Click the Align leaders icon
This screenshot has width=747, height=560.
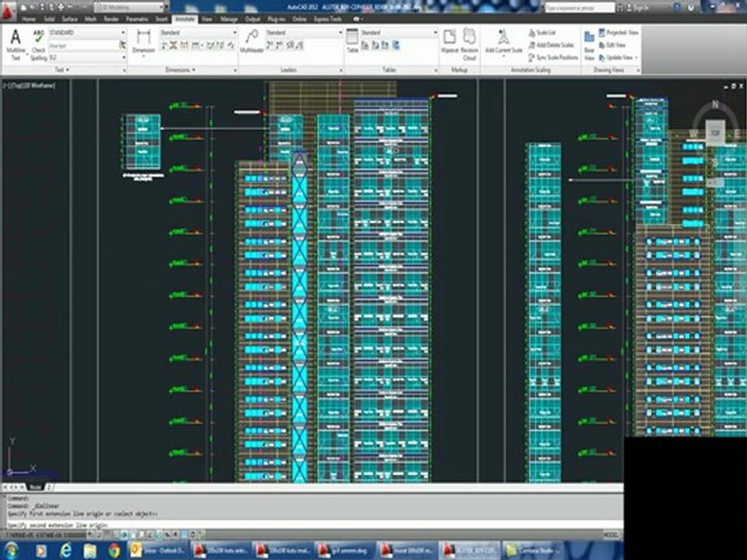(x=290, y=45)
